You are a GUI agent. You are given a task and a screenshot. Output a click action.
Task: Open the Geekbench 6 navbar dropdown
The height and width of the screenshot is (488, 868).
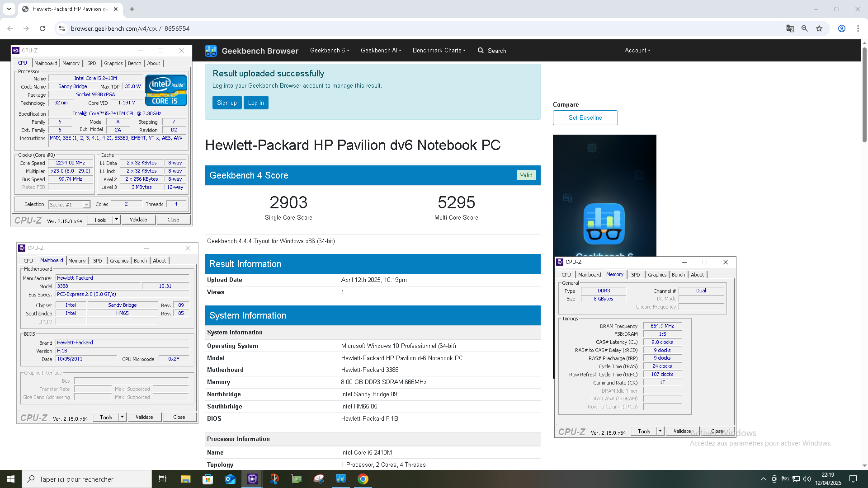[330, 51]
